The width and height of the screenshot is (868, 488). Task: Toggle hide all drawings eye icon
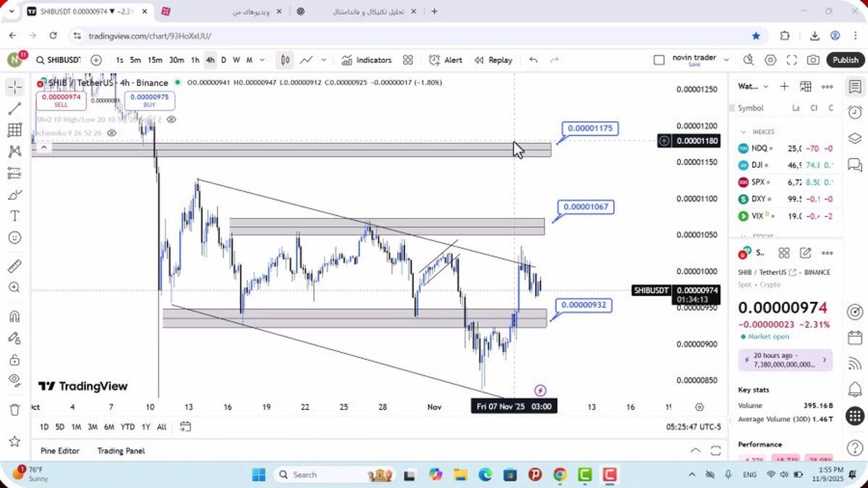14,380
